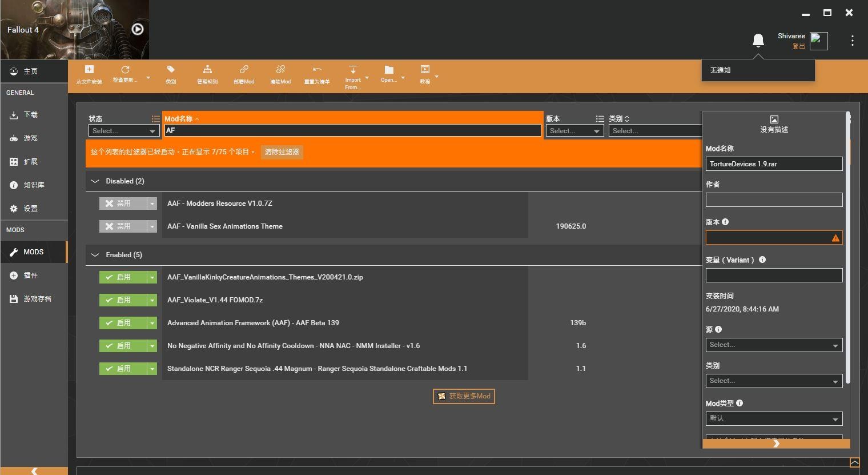Open status dropdown arrow for Standalone NCR Ranger Sequoia
This screenshot has height=475, width=868.
pos(152,369)
